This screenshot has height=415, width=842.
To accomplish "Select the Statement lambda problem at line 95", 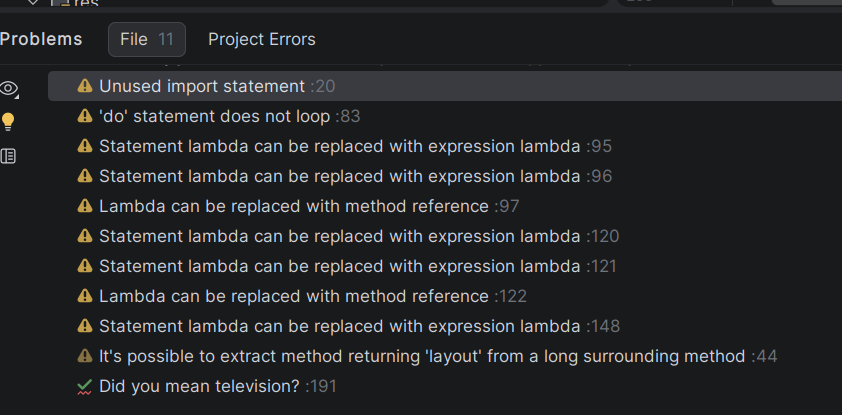I will point(339,147).
